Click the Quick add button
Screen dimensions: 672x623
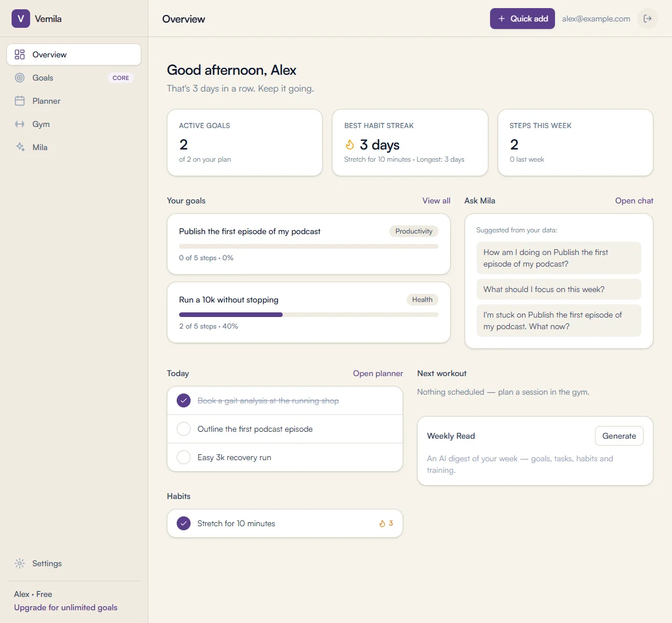click(523, 19)
